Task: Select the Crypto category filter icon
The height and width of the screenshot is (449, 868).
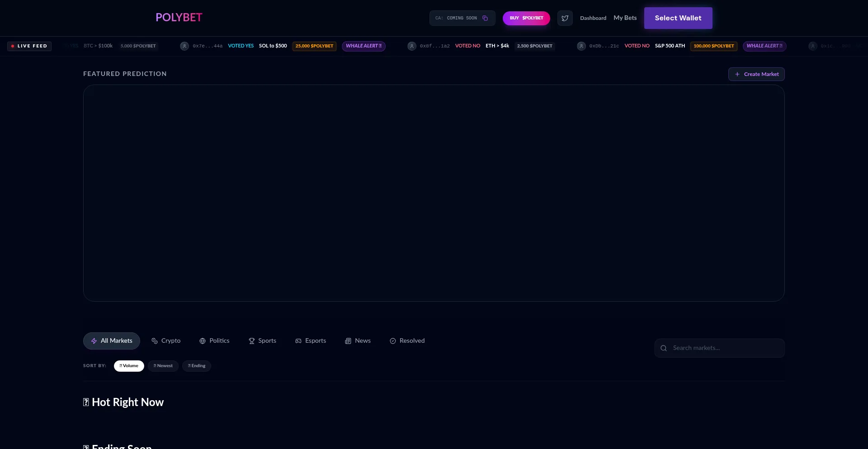Action: coord(154,341)
